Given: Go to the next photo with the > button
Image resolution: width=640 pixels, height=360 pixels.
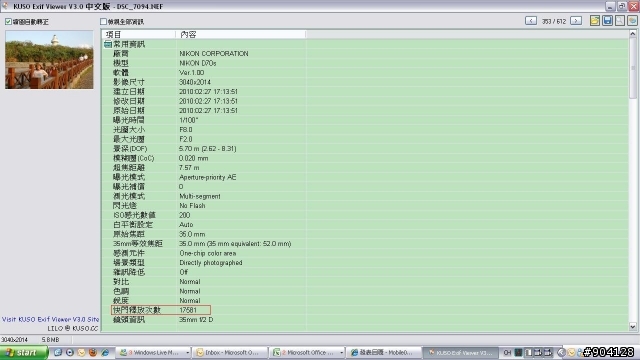Looking at the screenshot, I should click(x=576, y=21).
